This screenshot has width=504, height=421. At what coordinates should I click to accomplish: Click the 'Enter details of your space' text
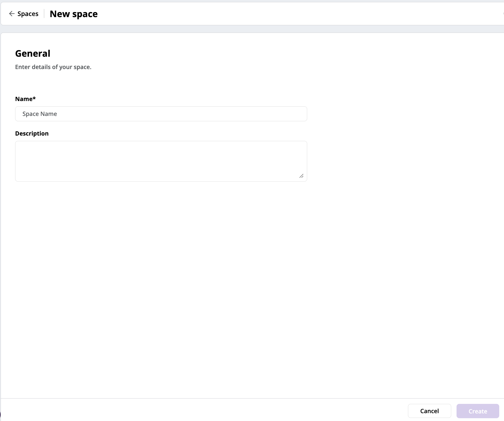pos(53,67)
